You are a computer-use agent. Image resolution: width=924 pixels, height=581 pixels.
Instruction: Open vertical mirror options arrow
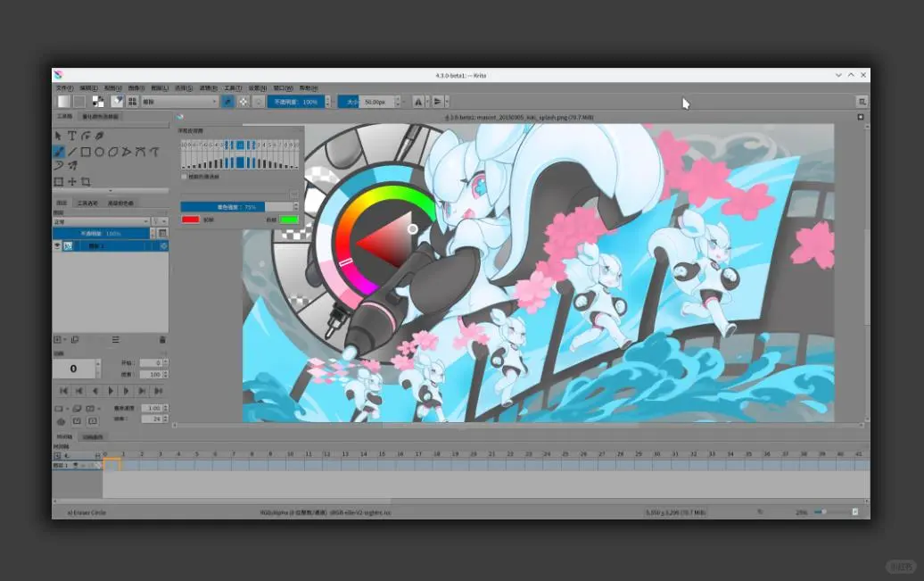tap(447, 102)
